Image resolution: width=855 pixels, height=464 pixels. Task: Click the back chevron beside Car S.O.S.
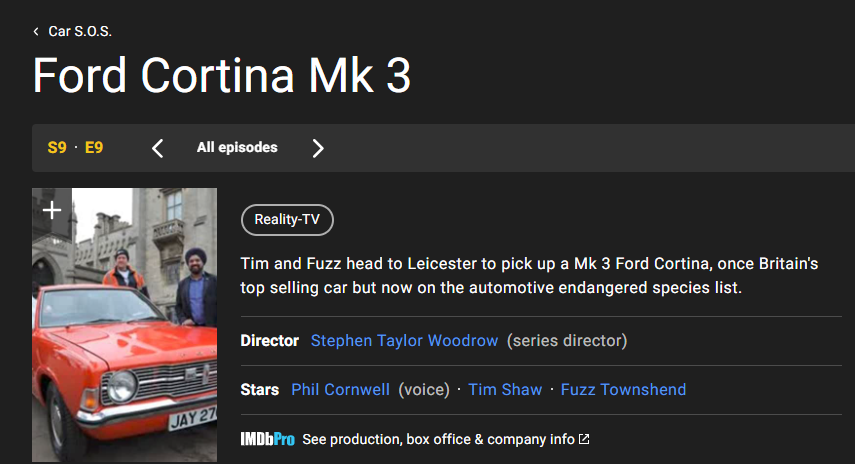pos(36,32)
